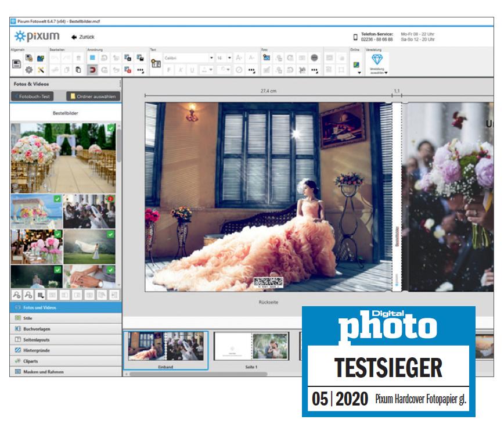Click the 27,4 cm ruler measurement
This screenshot has height=434, width=504.
tap(268, 91)
